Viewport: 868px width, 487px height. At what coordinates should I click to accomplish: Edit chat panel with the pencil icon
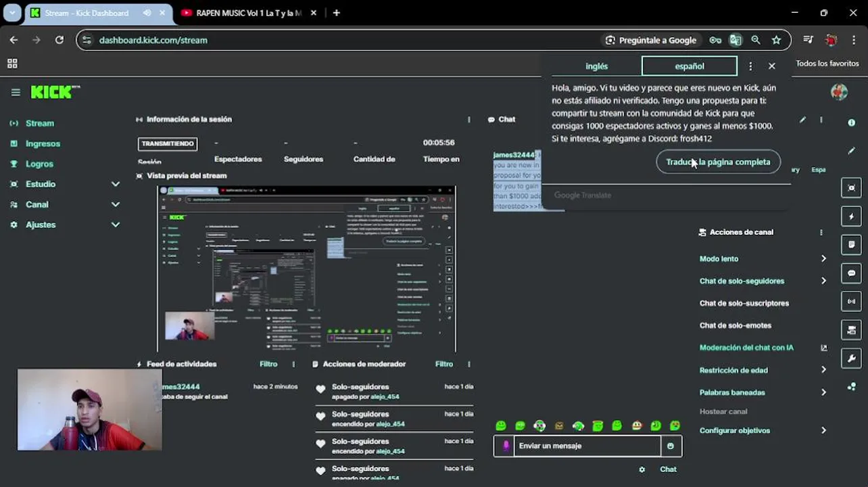tap(802, 120)
